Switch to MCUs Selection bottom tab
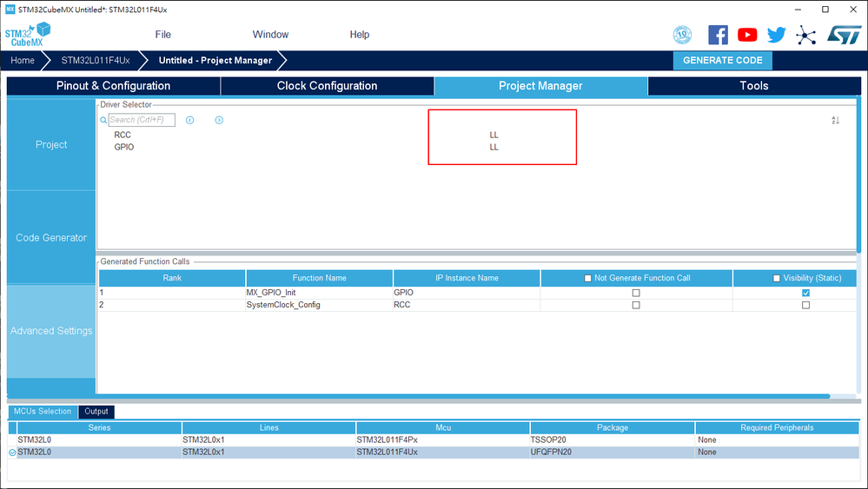The height and width of the screenshot is (489, 868). coord(43,412)
